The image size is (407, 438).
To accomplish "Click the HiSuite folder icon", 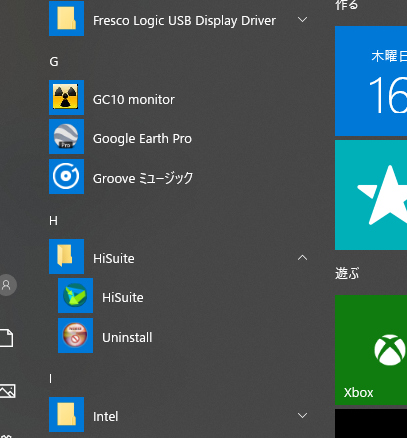I will pyautogui.click(x=66, y=256).
